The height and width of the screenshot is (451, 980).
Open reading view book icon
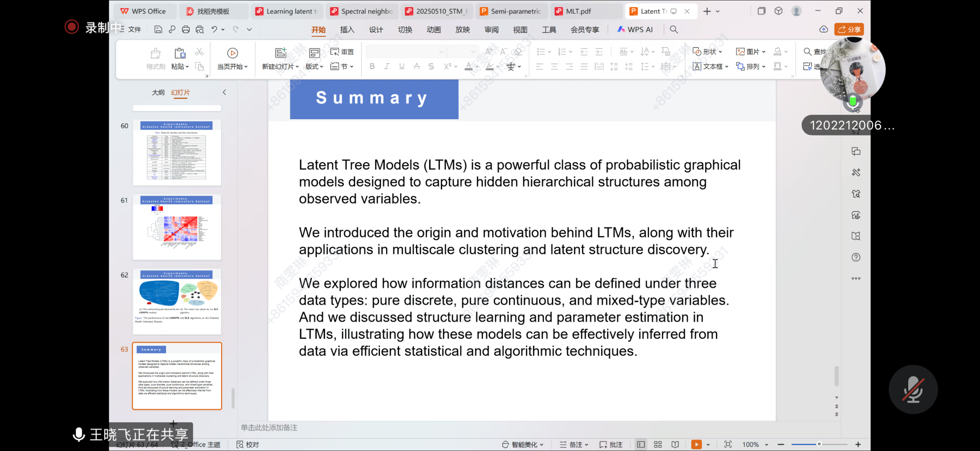pyautogui.click(x=675, y=444)
